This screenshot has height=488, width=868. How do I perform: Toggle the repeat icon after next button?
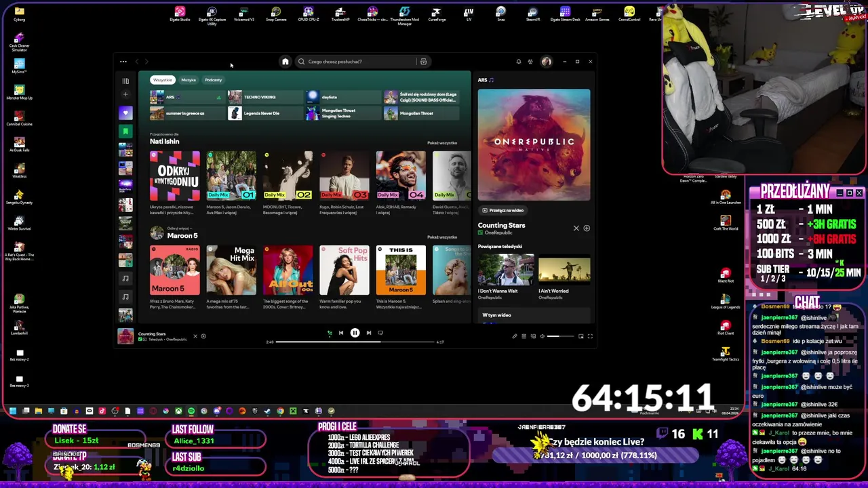(380, 333)
